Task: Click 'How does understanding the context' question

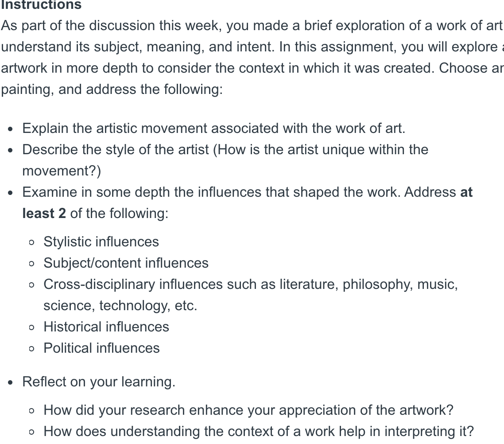Action: (259, 432)
